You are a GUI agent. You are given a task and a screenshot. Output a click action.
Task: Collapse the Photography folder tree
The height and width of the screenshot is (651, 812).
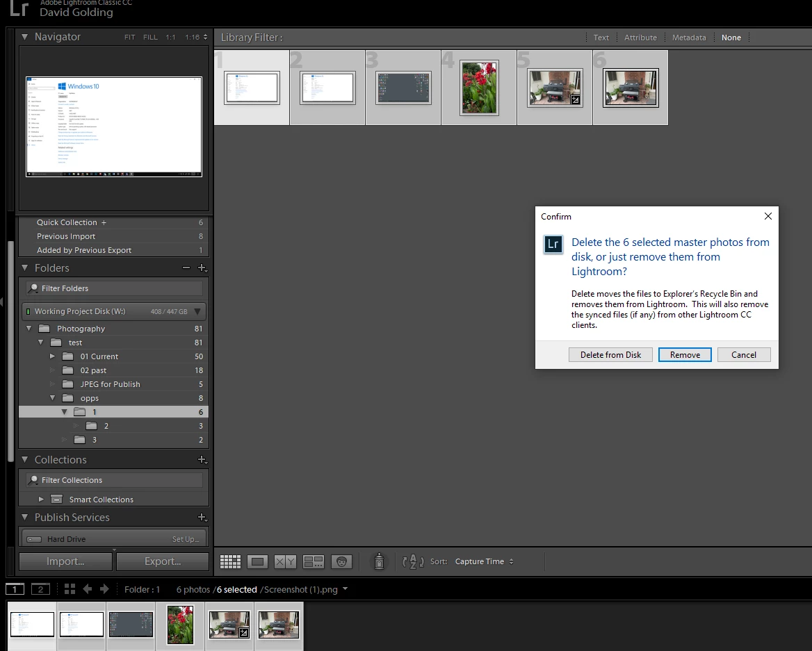tap(29, 329)
